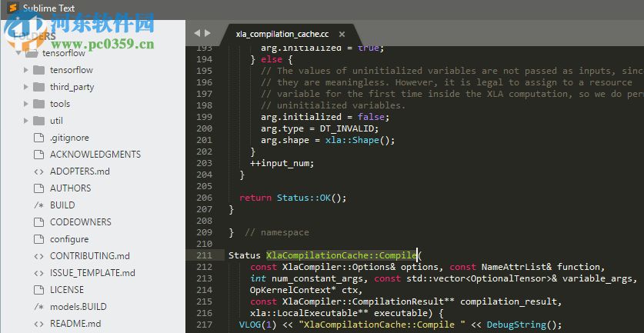This screenshot has height=333, width=644.
Task: Click the util folder icon
Action: click(x=39, y=120)
